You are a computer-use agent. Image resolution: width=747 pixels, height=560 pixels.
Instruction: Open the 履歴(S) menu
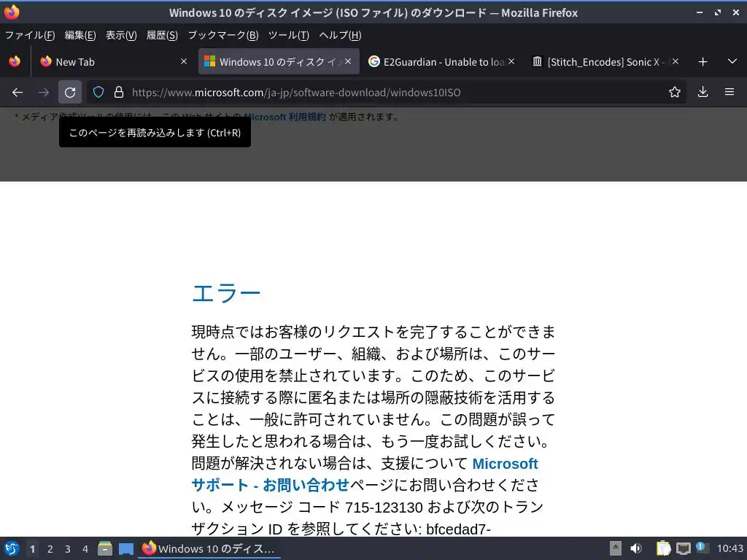click(162, 35)
